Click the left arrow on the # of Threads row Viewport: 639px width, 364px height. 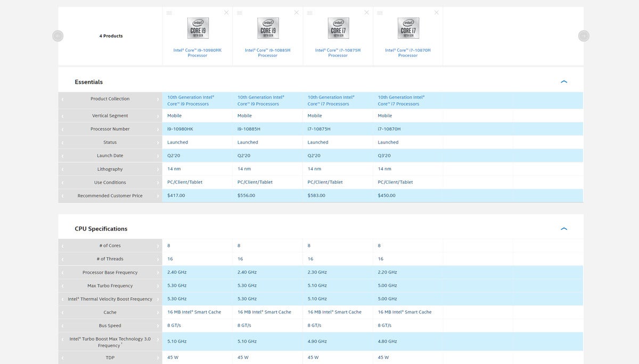[62, 259]
